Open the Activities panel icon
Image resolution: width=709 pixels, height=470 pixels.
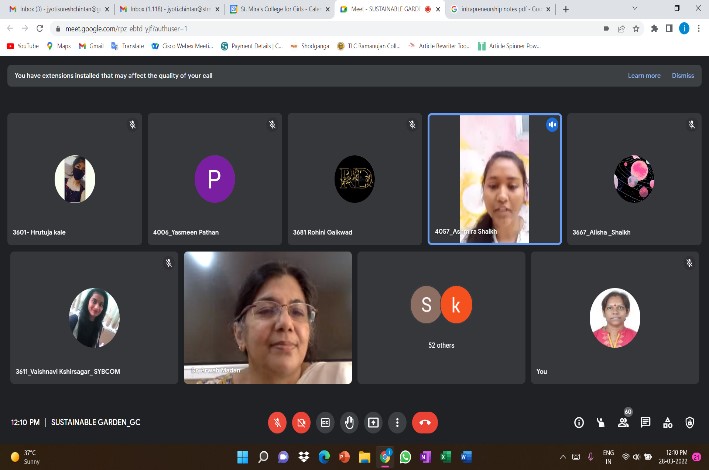(668, 422)
